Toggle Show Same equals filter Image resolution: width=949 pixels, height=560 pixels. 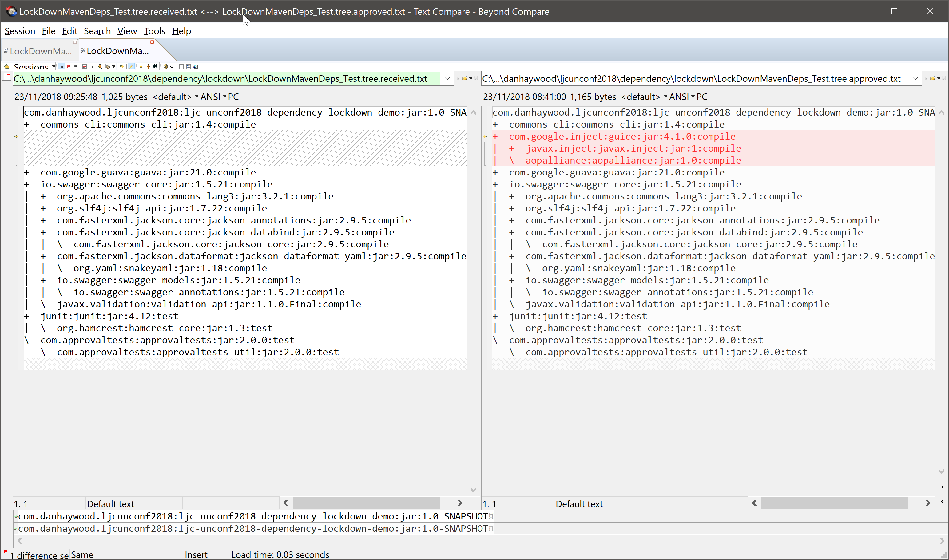(x=76, y=66)
